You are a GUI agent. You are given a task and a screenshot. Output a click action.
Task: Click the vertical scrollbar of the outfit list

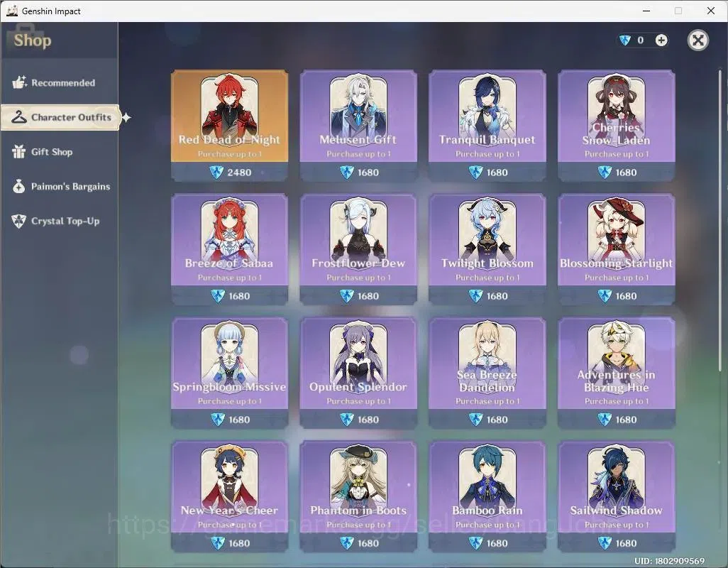[720, 221]
